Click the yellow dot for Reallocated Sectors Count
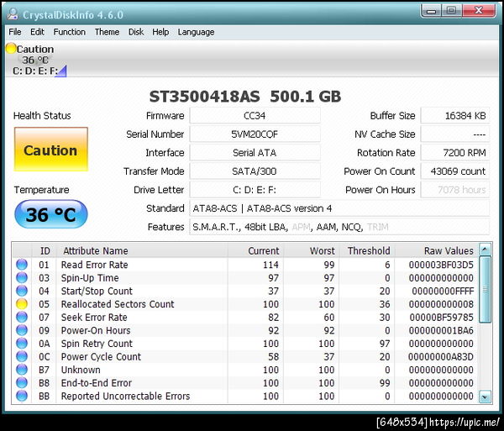 [x=22, y=304]
